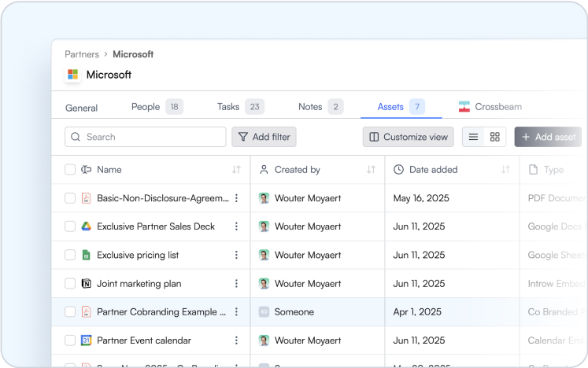The width and height of the screenshot is (588, 368).
Task: Click Google Calendar icon of Partner Event calendar
Action: tap(87, 340)
